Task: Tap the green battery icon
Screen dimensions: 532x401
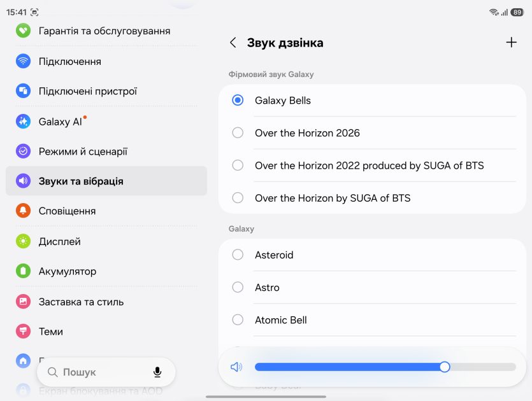Action: tap(23, 271)
